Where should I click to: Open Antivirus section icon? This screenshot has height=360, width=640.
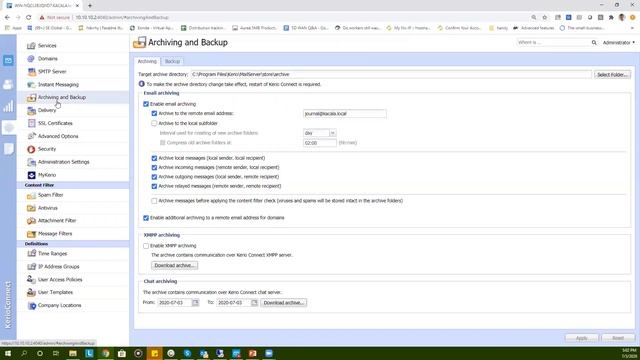coord(31,208)
